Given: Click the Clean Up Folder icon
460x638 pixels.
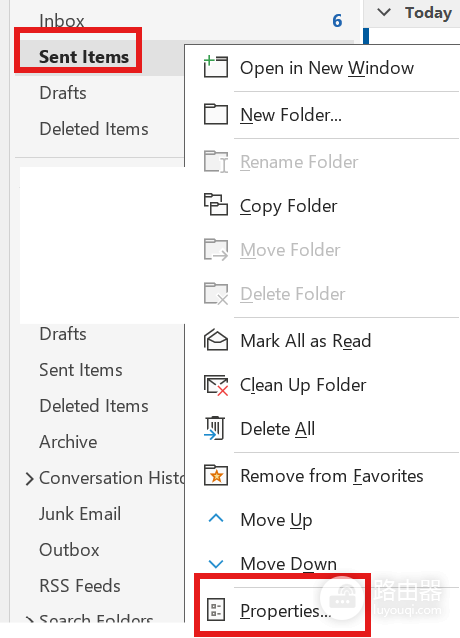Looking at the screenshot, I should click(216, 385).
